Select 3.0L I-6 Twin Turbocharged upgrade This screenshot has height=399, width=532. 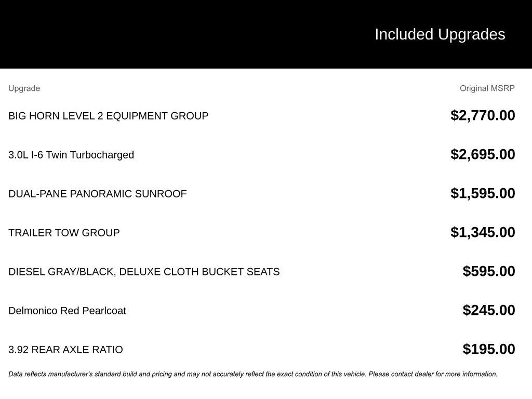pyautogui.click(x=71, y=155)
